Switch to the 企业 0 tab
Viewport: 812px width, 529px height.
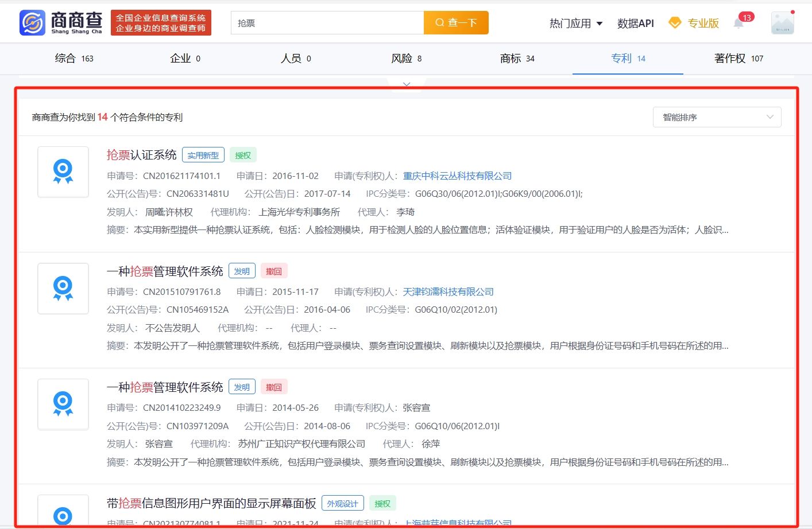pyautogui.click(x=185, y=58)
